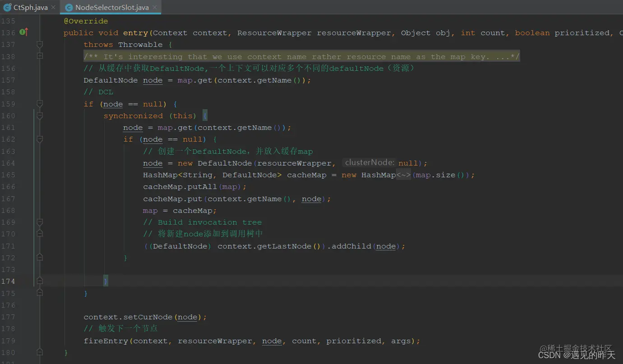Switch to the CtSph.java tab

point(30,8)
